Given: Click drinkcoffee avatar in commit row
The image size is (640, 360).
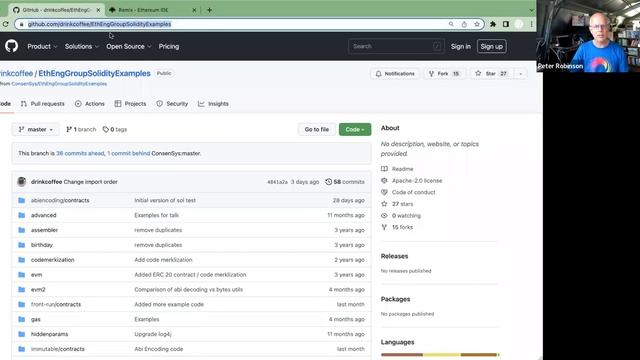Looking at the screenshot, I should tap(22, 182).
